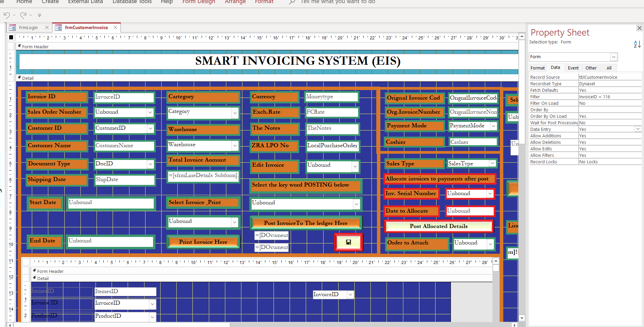Select the Invoice ID label

pos(57,97)
